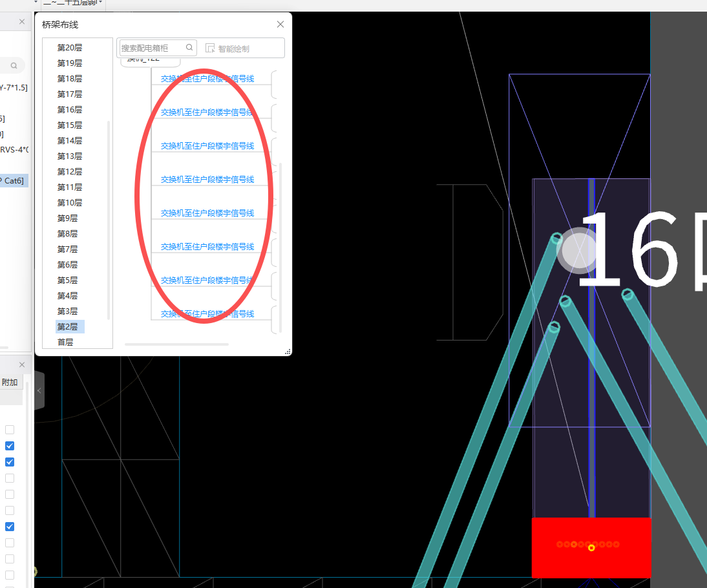Viewport: 707px width, 588px height.
Task: Select floor 第14层
Action: (70, 141)
